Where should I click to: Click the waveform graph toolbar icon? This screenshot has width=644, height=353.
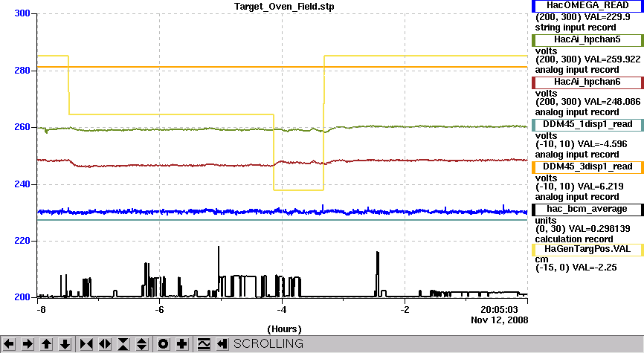point(204,343)
